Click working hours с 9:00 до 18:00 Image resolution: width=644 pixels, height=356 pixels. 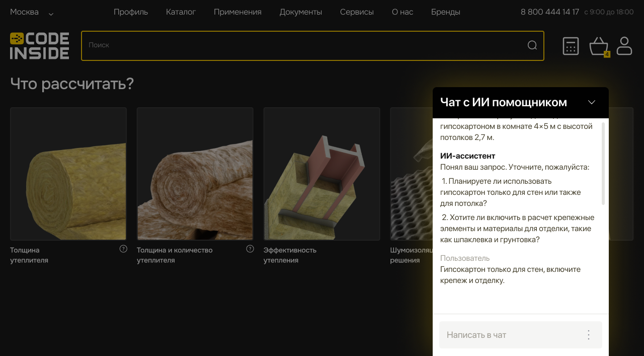609,12
